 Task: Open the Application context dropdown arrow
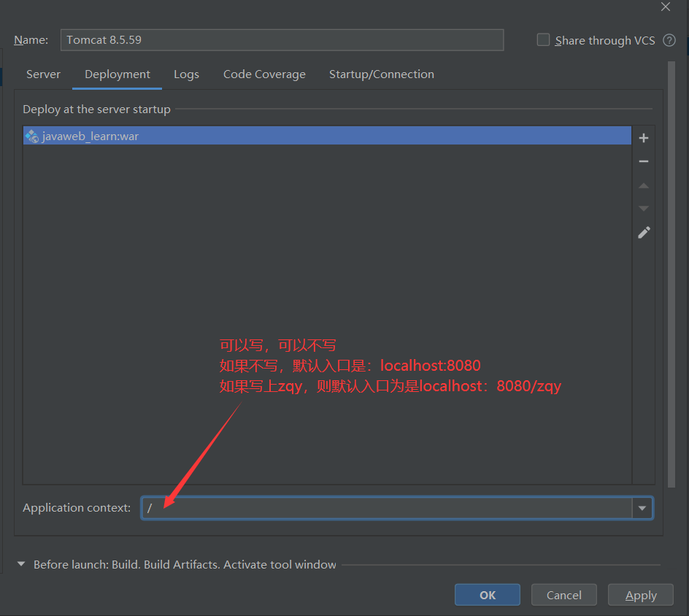642,508
